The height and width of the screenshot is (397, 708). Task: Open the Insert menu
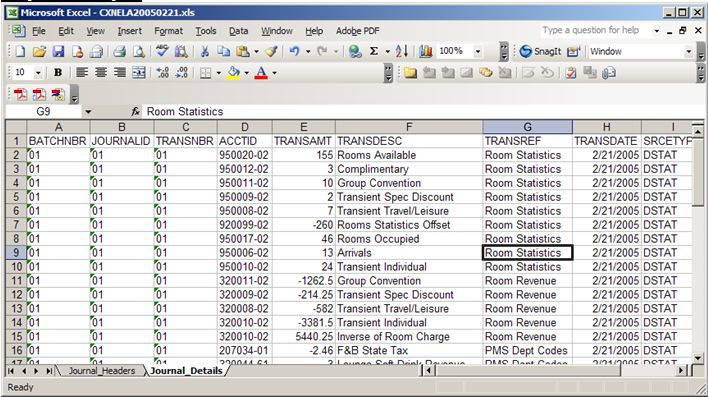tap(130, 31)
